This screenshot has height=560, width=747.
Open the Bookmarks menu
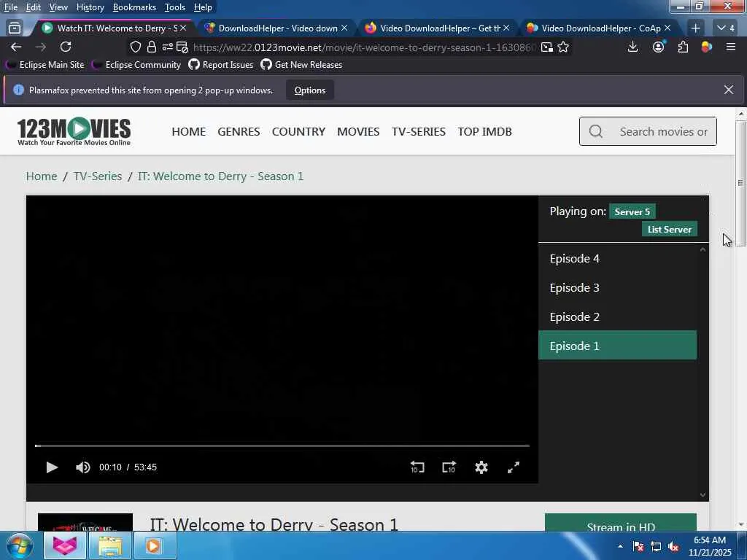(134, 7)
